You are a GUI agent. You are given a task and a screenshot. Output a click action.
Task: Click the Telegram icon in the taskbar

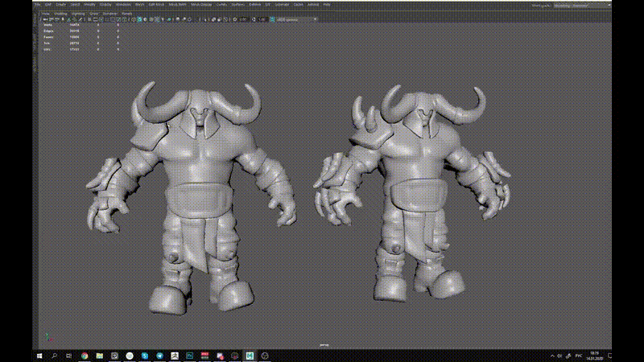point(159,355)
